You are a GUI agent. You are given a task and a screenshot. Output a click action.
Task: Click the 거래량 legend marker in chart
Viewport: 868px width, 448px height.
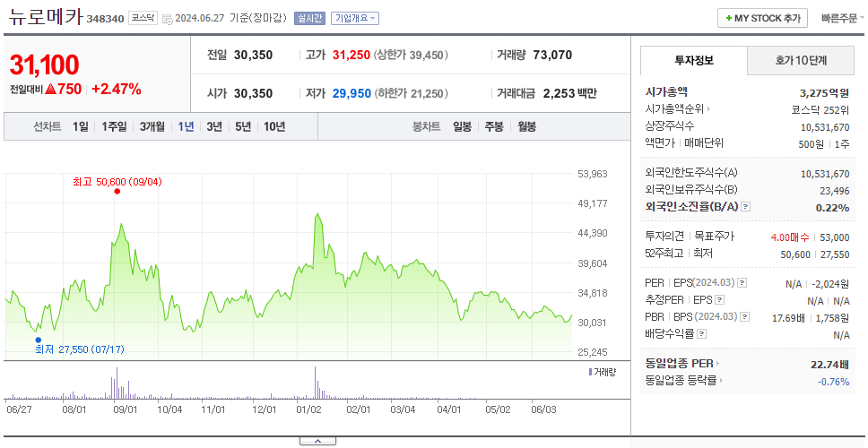590,372
